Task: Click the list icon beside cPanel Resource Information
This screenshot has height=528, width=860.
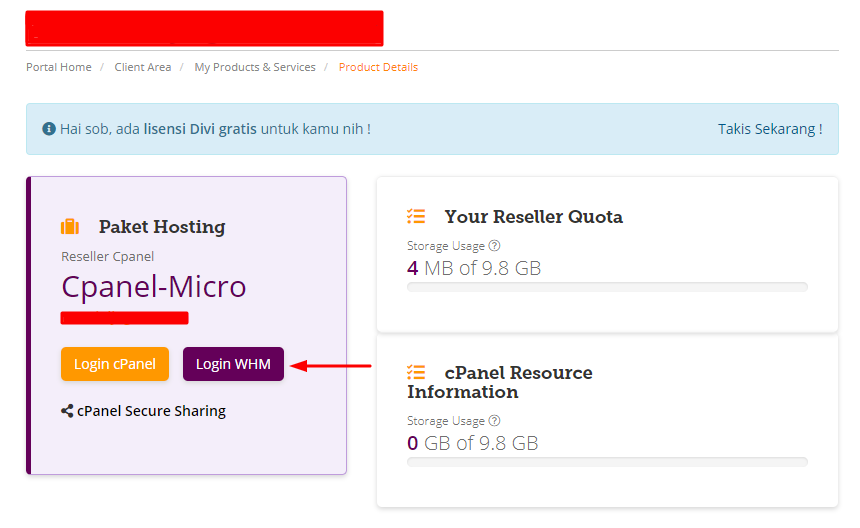Action: pyautogui.click(x=416, y=372)
